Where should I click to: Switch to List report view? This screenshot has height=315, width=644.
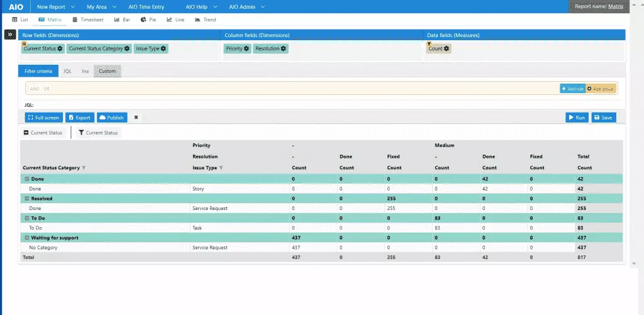click(19, 19)
